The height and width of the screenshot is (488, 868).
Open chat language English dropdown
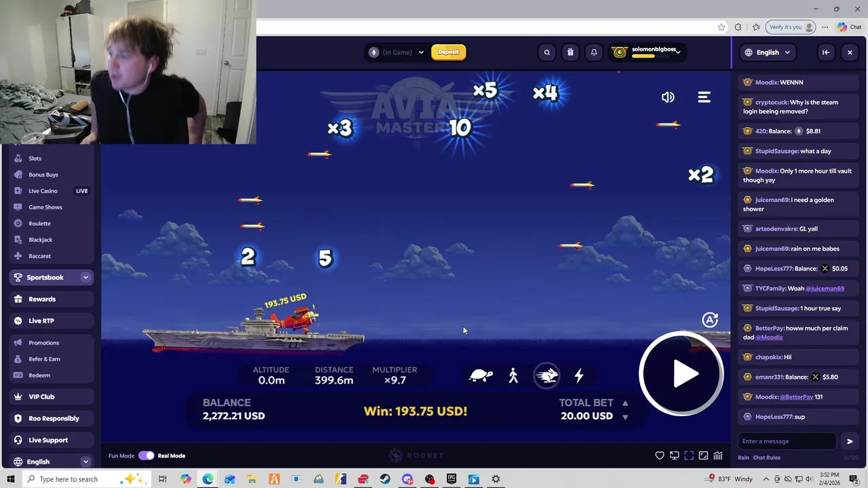[768, 52]
